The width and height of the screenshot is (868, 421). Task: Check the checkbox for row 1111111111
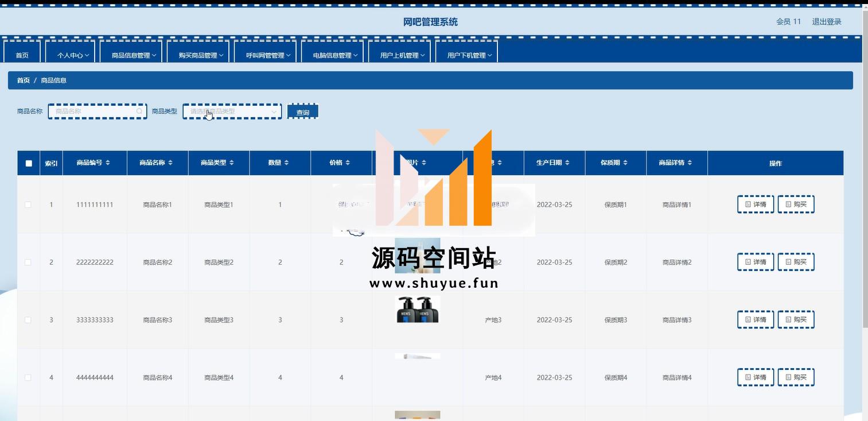[x=28, y=204]
